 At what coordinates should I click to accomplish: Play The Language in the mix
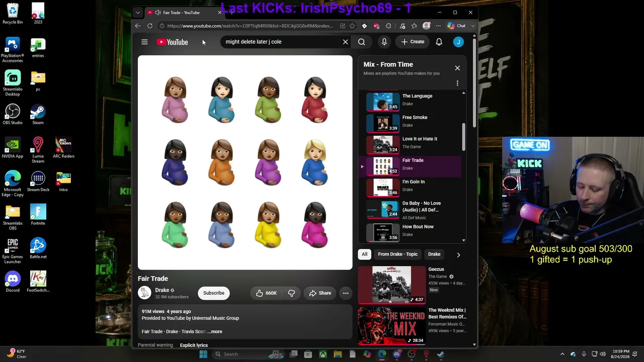(x=411, y=101)
